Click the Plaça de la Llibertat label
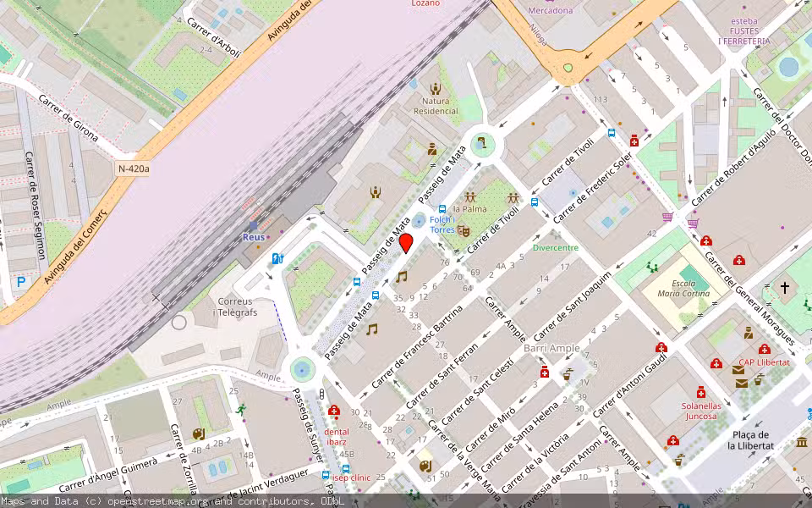Screen dimensions: 812x508 click(x=751, y=440)
